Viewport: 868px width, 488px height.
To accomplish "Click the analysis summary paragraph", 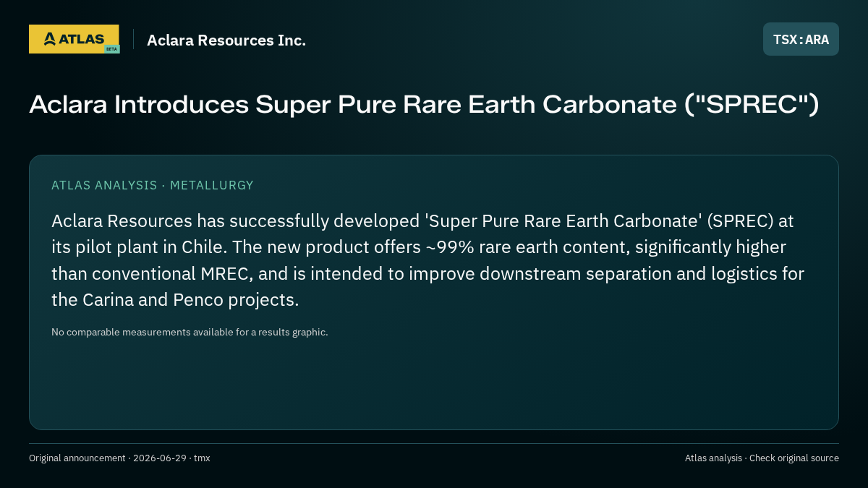I will pyautogui.click(x=427, y=260).
